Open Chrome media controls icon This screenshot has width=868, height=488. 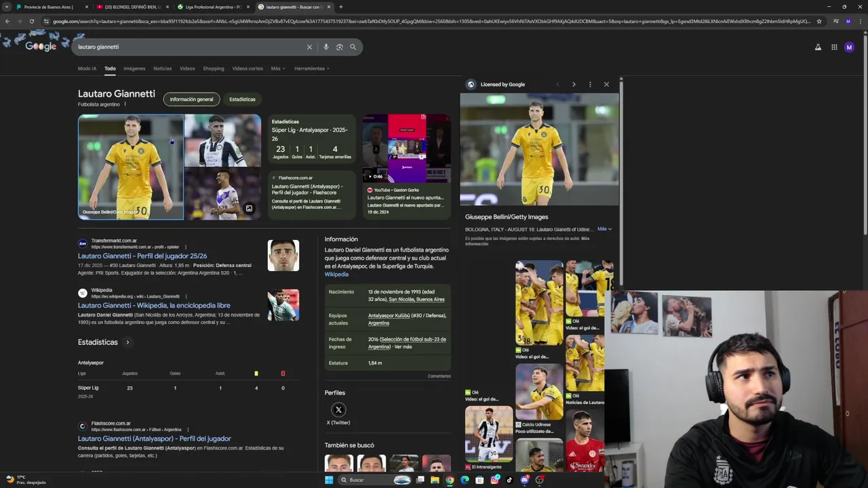[836, 21]
